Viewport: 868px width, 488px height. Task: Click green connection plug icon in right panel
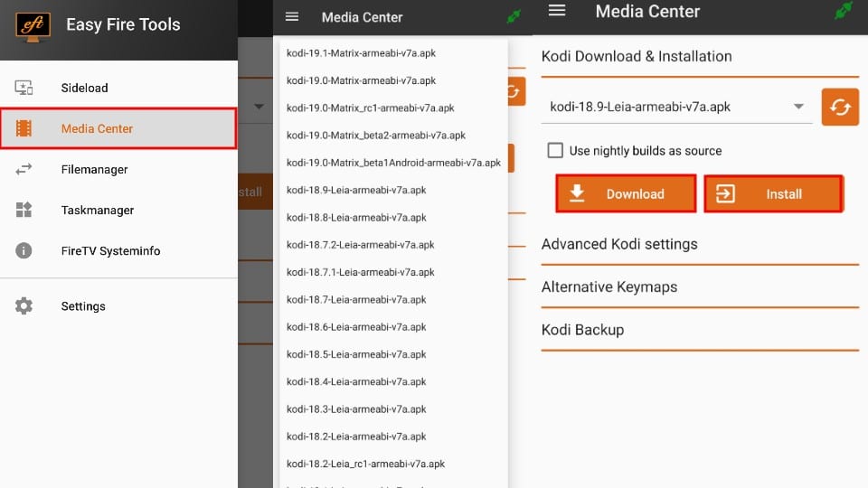tap(843, 11)
